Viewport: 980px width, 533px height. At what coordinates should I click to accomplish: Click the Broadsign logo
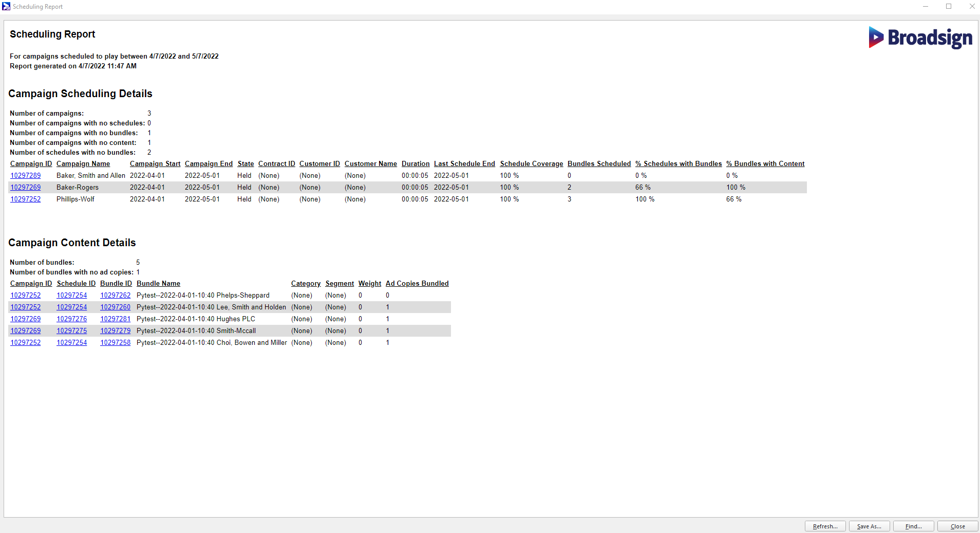click(x=919, y=38)
